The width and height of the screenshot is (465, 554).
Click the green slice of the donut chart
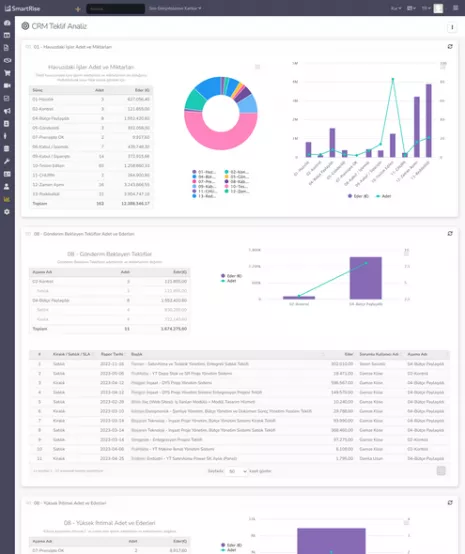click(194, 100)
